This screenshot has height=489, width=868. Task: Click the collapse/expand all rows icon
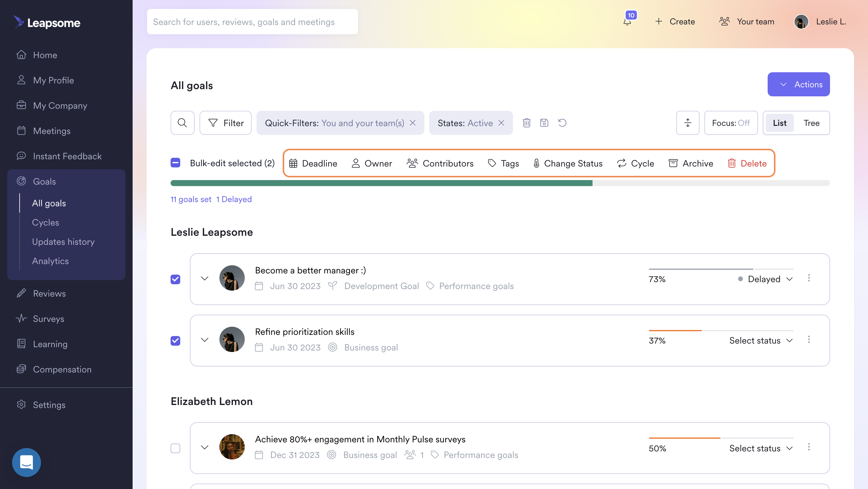[688, 123]
